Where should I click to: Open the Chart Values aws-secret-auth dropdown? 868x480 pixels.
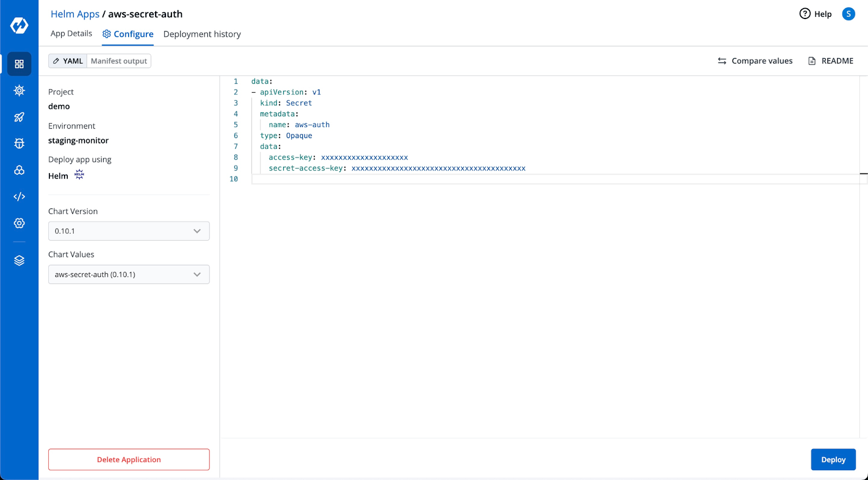pos(129,274)
